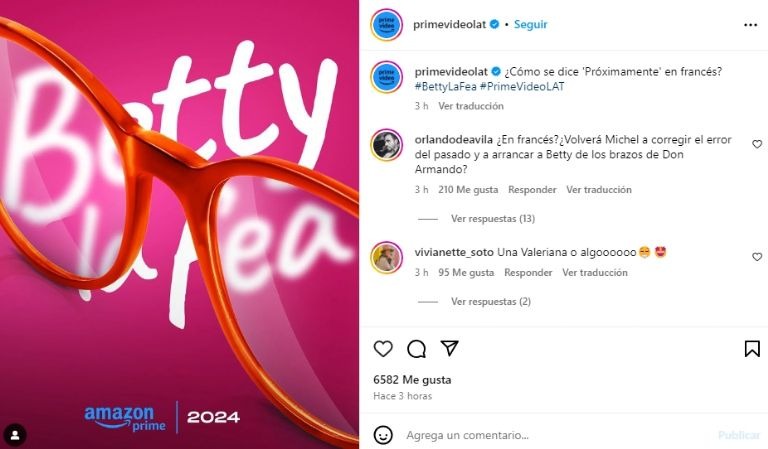
Task: Open the #PrimeVideoLAT hashtag
Action: [522, 87]
